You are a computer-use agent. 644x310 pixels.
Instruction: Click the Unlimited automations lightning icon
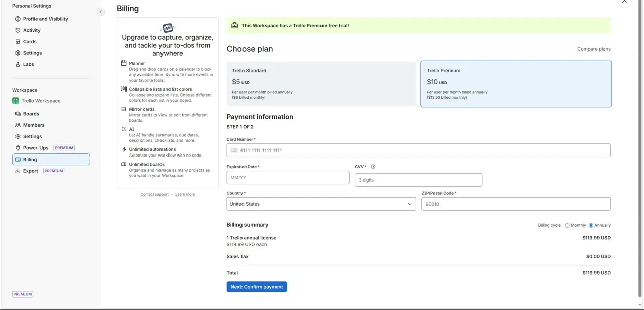click(124, 149)
